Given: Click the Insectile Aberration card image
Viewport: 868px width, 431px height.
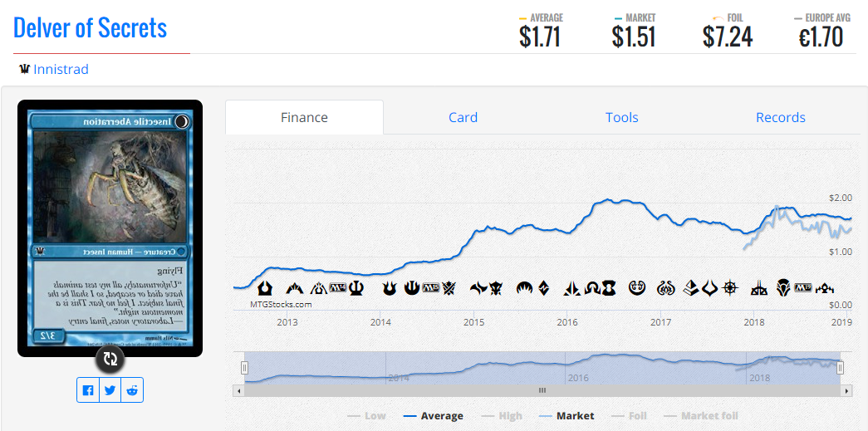Looking at the screenshot, I should pyautogui.click(x=110, y=228).
